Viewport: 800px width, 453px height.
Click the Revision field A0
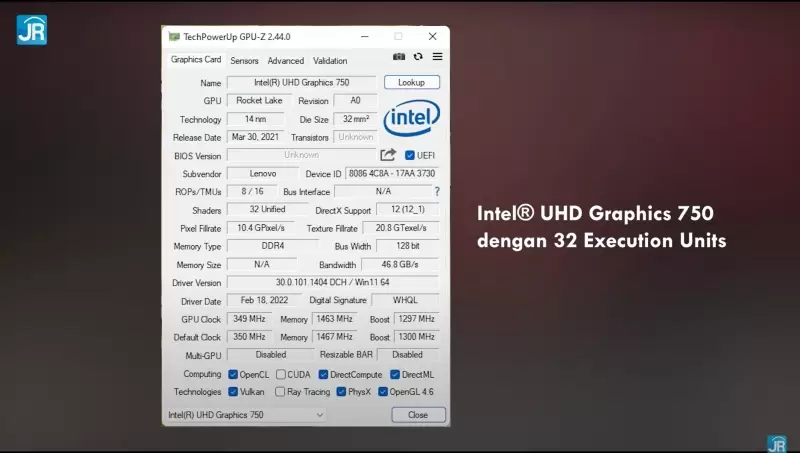(x=356, y=100)
